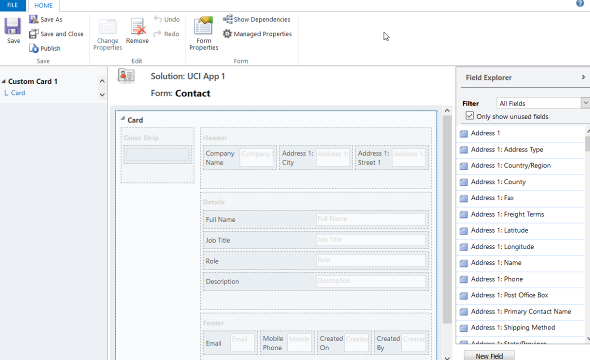Select the Created By footer field

click(x=401, y=343)
